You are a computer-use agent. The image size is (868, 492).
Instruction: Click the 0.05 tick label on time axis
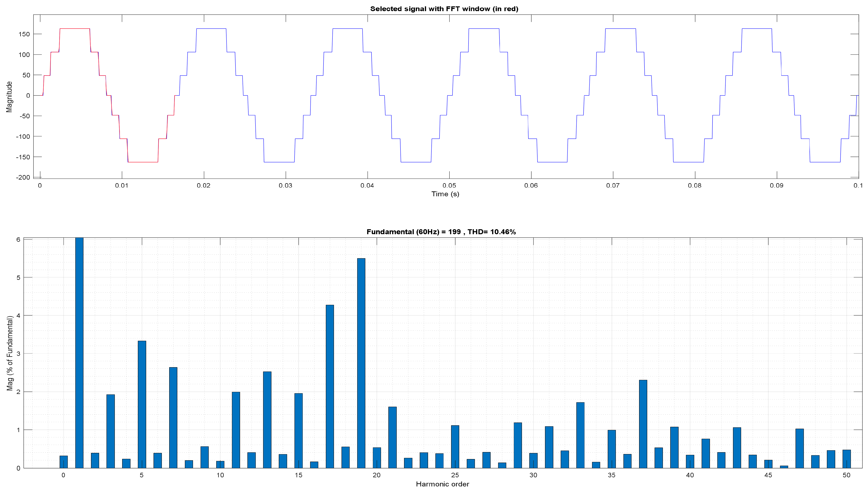[449, 186]
